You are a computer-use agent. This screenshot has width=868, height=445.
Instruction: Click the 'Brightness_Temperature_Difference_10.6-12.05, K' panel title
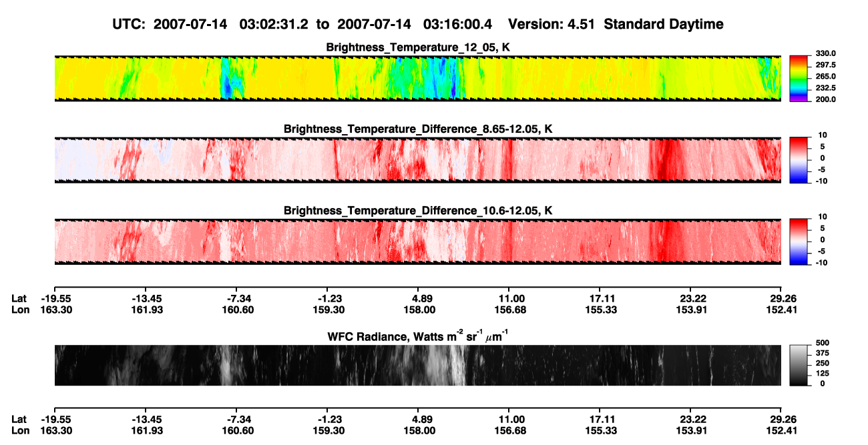point(418,211)
